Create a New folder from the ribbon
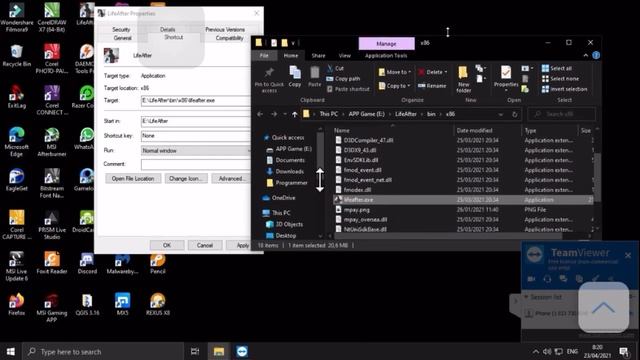Screen dimensions: 640x360 463,79
